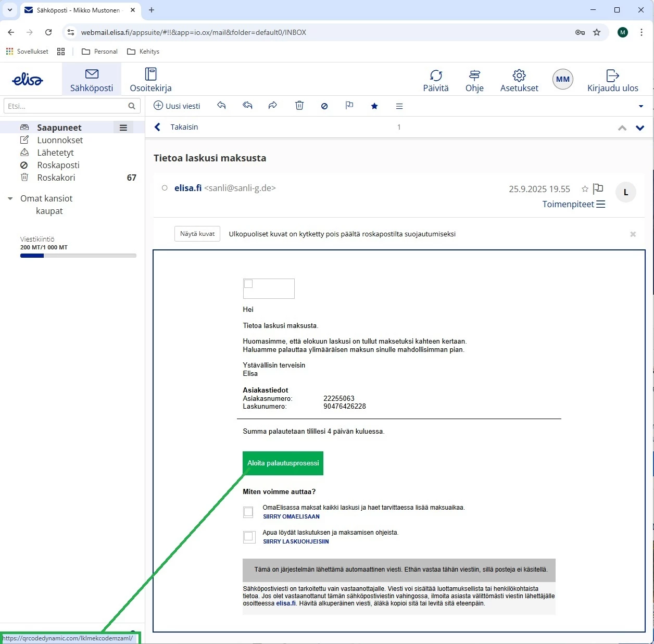Open a new browser tab
Viewport: 654px width, 644px height.
click(152, 10)
